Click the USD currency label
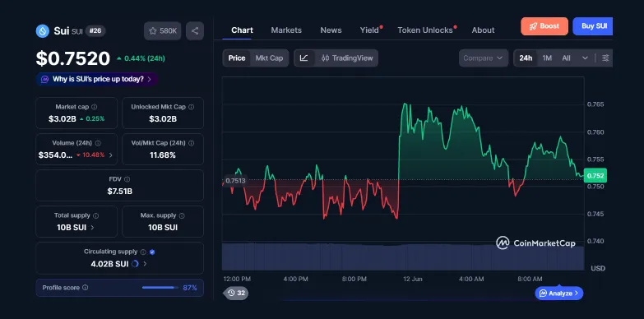The width and height of the screenshot is (644, 319). tap(598, 269)
